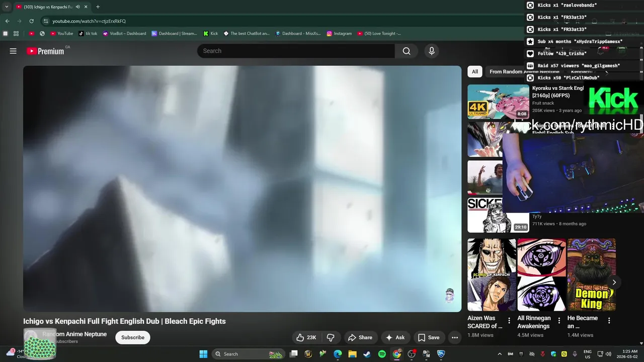Like the video showing 23K
The height and width of the screenshot is (362, 644).
click(306, 337)
